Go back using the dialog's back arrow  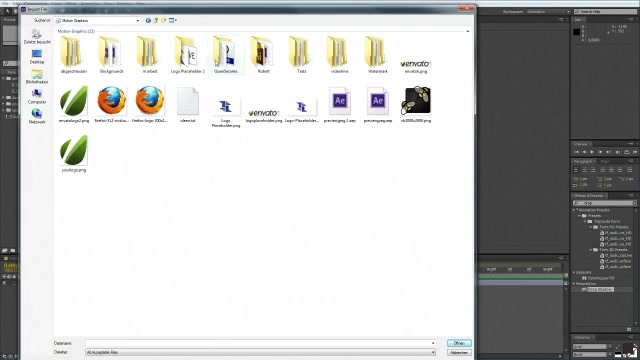click(148, 20)
